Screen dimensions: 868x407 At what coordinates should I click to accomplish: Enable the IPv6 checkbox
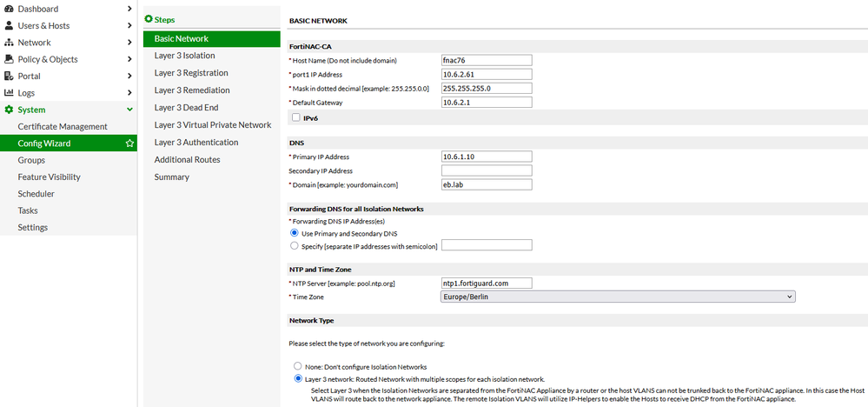pos(296,117)
